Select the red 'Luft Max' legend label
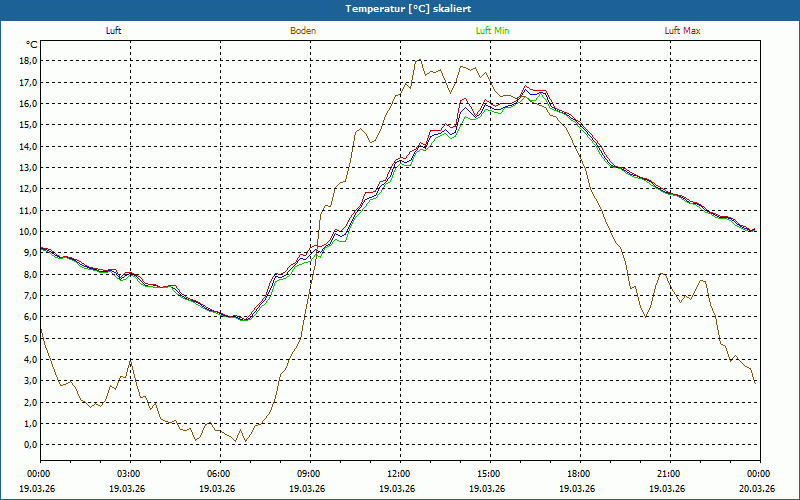The width and height of the screenshot is (800, 500). click(x=682, y=31)
